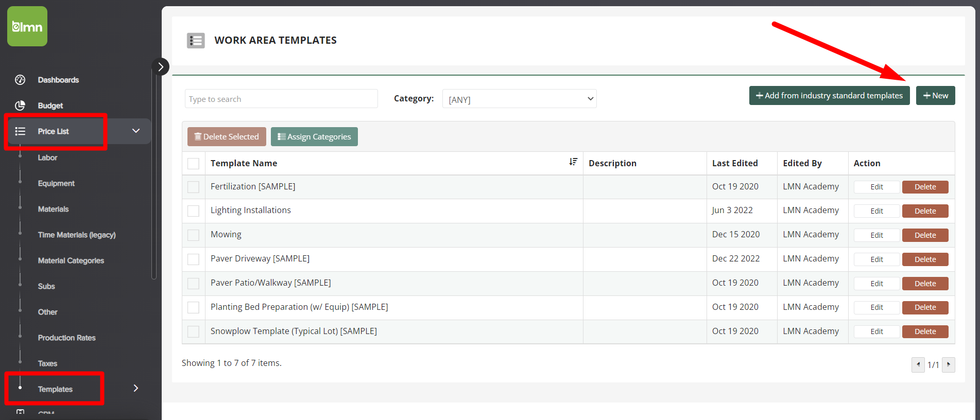The image size is (980, 420).
Task: Click the Mowing template name
Action: point(226,235)
